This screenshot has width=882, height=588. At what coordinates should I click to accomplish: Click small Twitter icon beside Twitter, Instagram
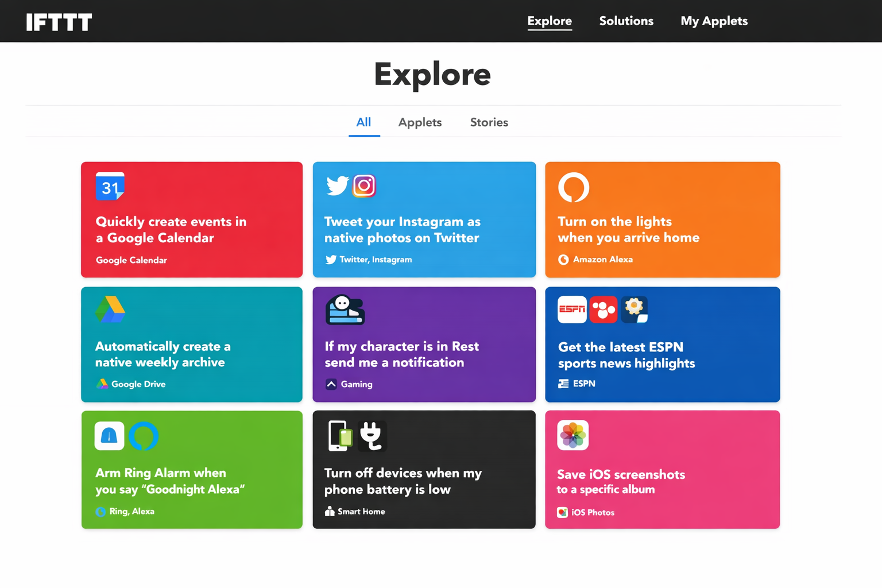coord(331,260)
